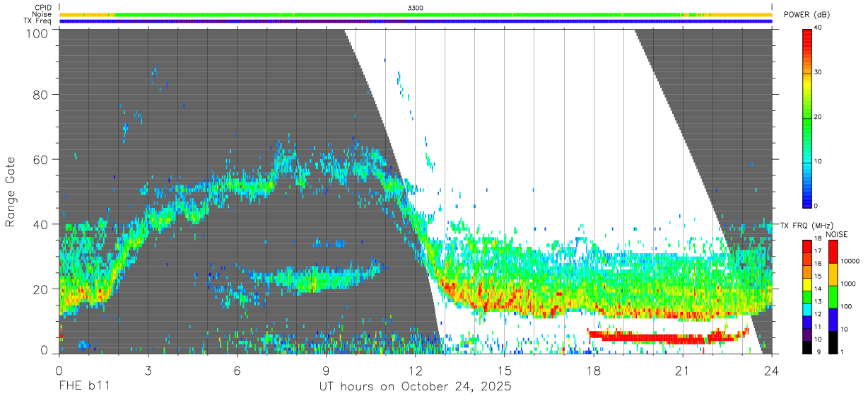This screenshot has height=401, width=868.
Task: Pick the black 9-10 MHz frequency swatch
Action: pyautogui.click(x=807, y=346)
